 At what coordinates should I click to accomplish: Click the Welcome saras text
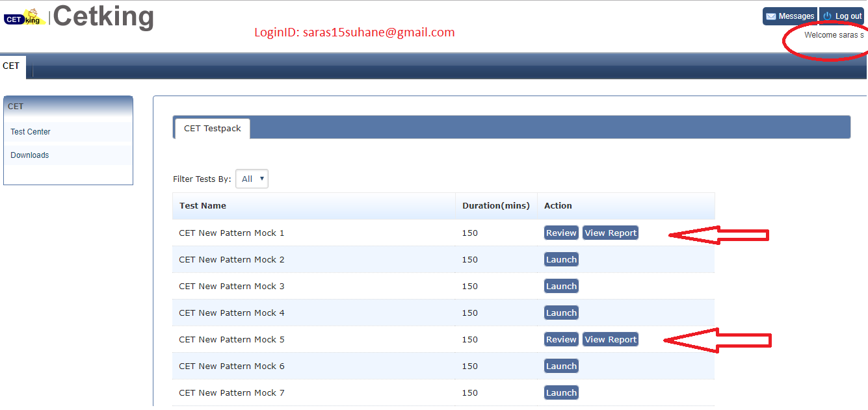point(834,35)
